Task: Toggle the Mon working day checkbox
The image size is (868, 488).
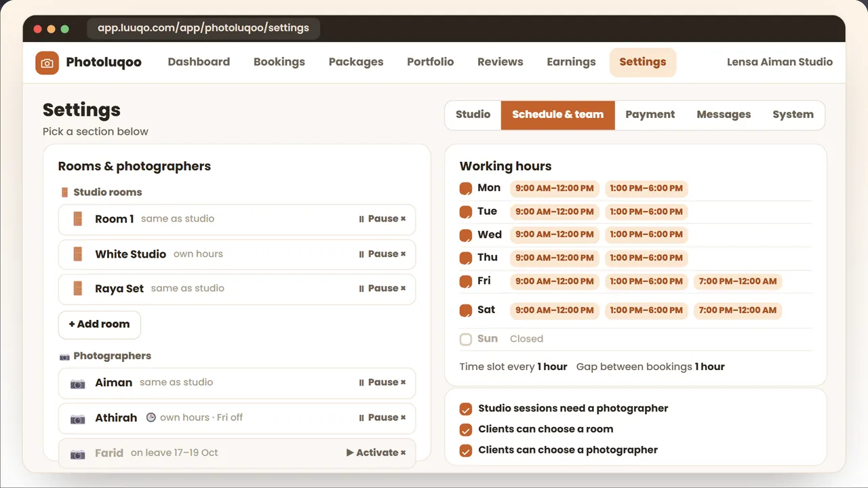Action: point(466,188)
